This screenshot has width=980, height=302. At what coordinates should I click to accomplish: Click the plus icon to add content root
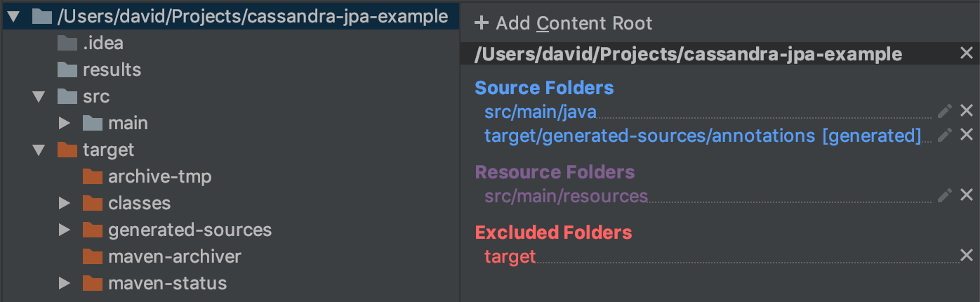coord(481,23)
